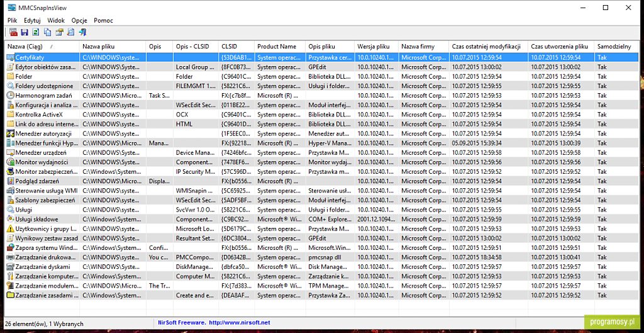Open the Plik menu

pyautogui.click(x=13, y=20)
